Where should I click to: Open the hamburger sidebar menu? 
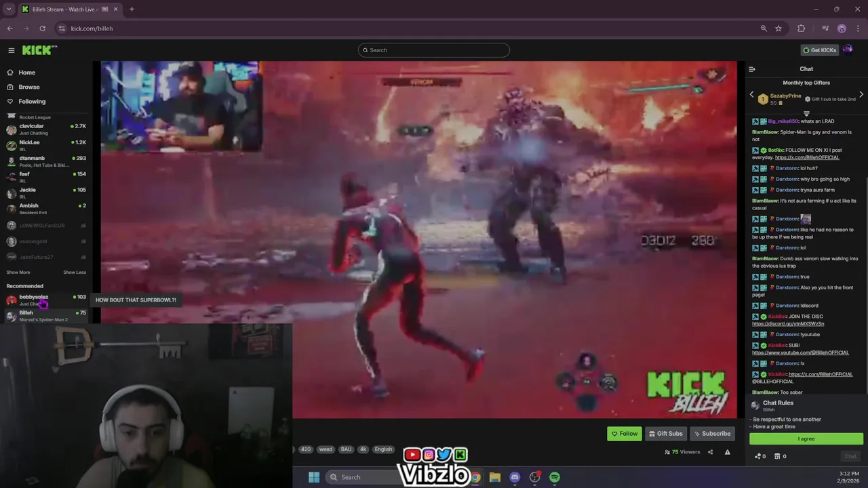(11, 50)
